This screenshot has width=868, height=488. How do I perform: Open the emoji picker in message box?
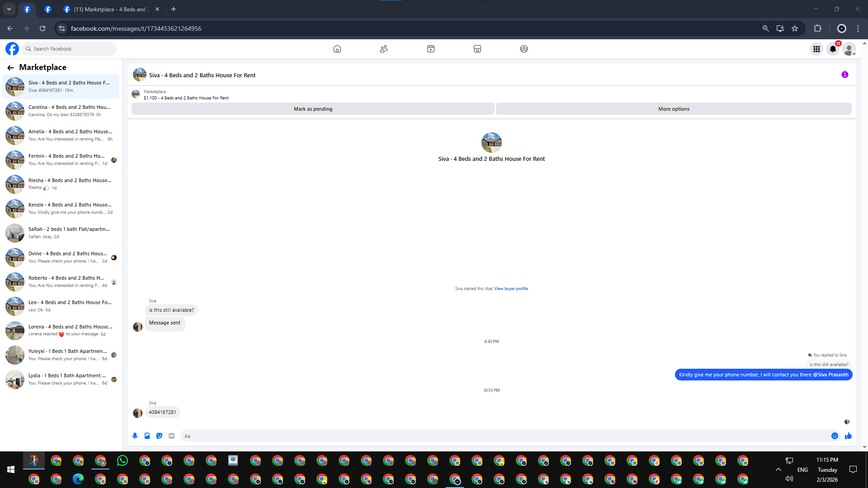pyautogui.click(x=835, y=436)
